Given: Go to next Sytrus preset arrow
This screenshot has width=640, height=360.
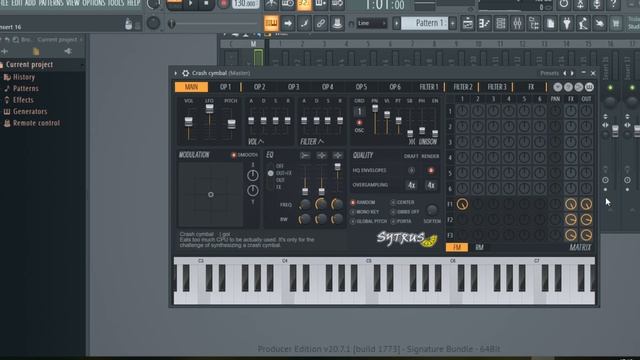Looking at the screenshot, I should (572, 73).
